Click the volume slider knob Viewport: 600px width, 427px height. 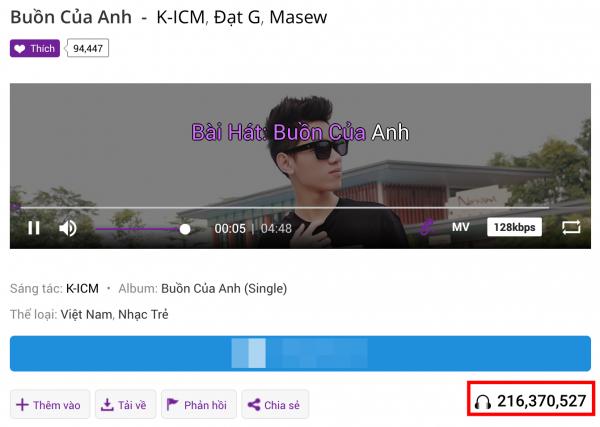click(x=185, y=229)
